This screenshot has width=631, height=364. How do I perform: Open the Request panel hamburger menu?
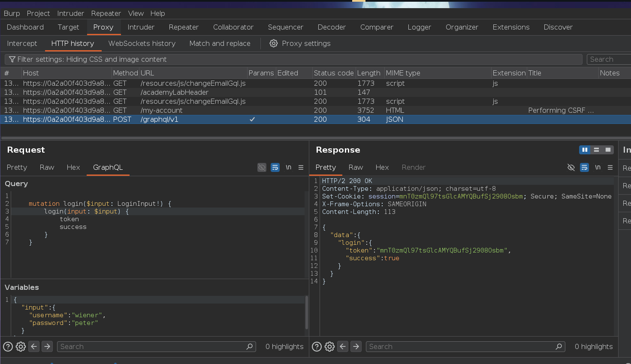[301, 167]
